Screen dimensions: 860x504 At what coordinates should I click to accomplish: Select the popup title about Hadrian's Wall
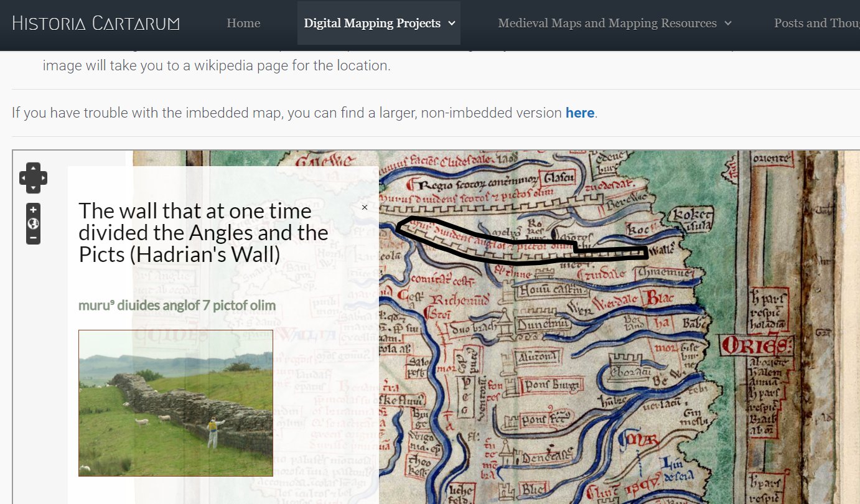(x=203, y=233)
